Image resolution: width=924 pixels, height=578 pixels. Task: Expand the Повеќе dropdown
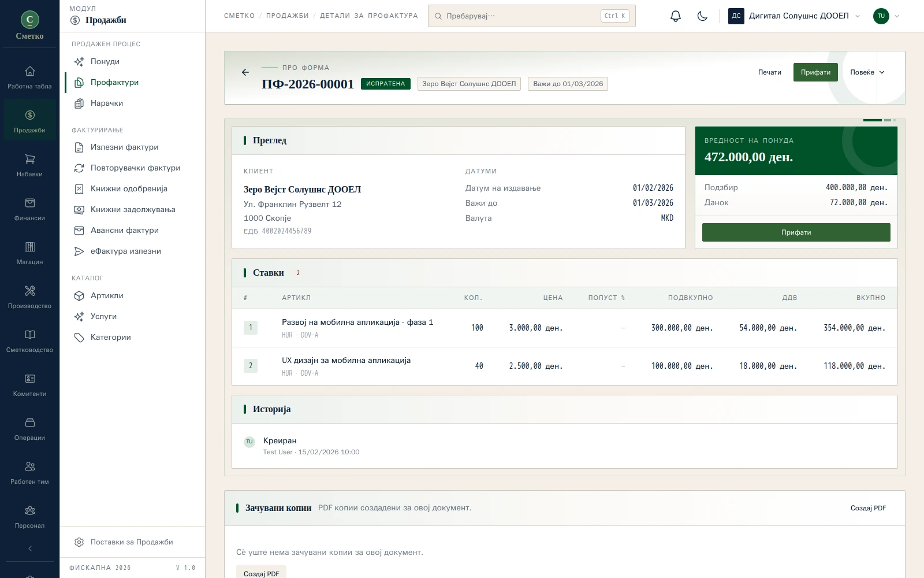(867, 72)
